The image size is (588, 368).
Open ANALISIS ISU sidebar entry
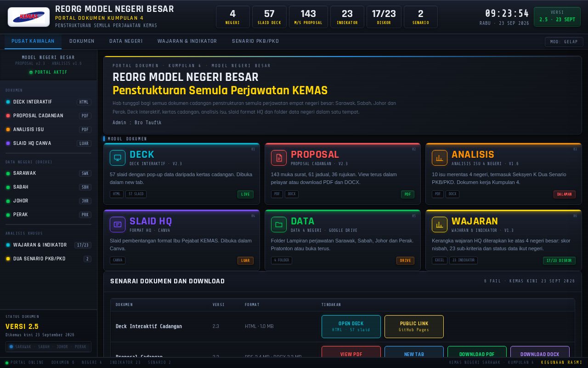pos(49,130)
